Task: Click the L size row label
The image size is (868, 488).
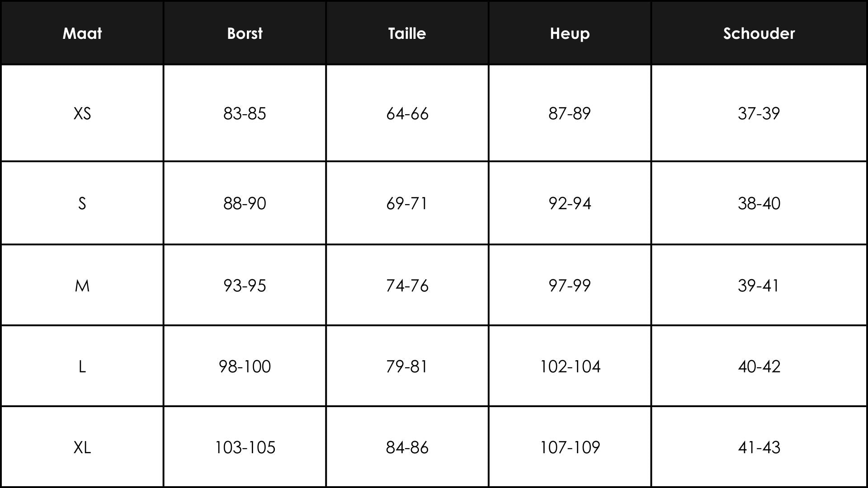Action: coord(82,366)
